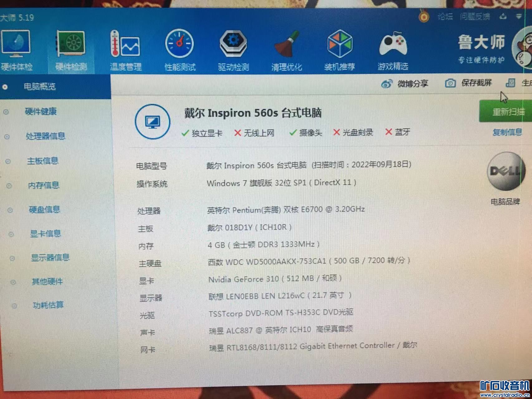532x399 pixels.
Task: Click the 独立显卡 feature indicator
Action: click(202, 133)
